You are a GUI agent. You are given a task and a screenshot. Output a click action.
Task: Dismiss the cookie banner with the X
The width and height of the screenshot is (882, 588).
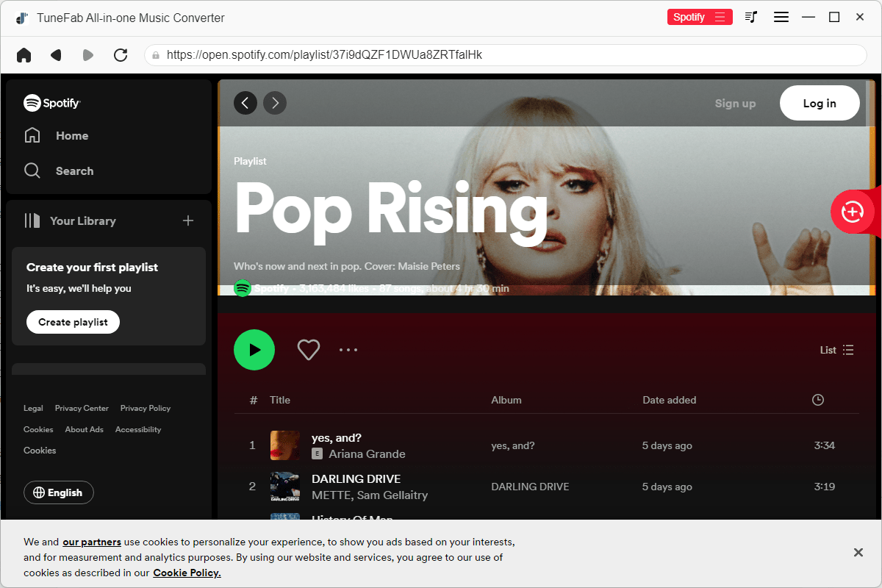coord(858,552)
